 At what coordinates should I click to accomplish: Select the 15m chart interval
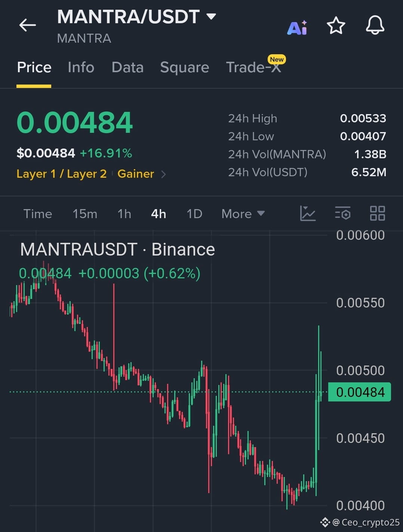pyautogui.click(x=85, y=214)
